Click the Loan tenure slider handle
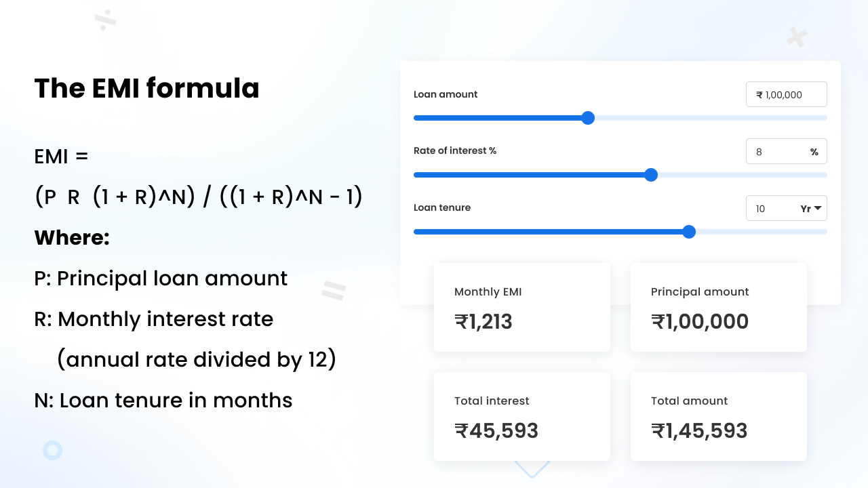Image resolution: width=868 pixels, height=488 pixels. tap(689, 232)
